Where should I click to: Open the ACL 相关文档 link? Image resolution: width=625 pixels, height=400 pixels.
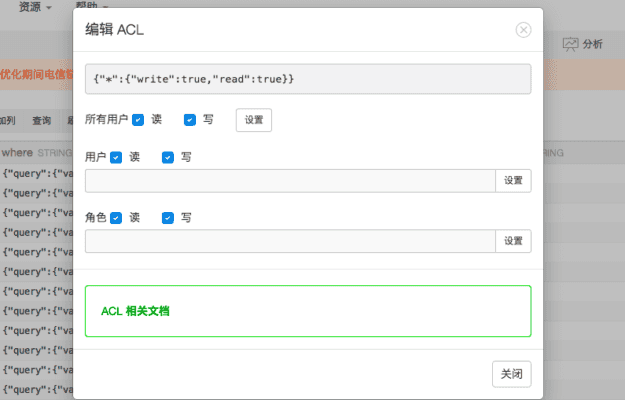pyautogui.click(x=135, y=311)
